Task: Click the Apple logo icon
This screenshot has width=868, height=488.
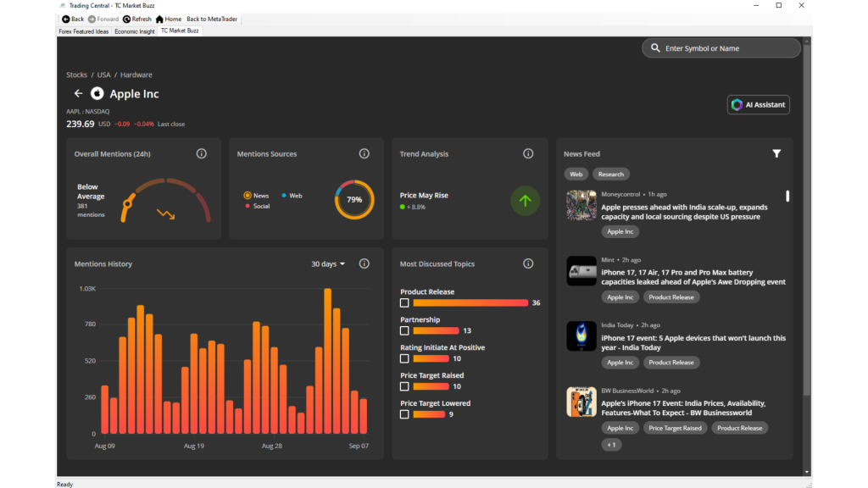Action: 97,93
